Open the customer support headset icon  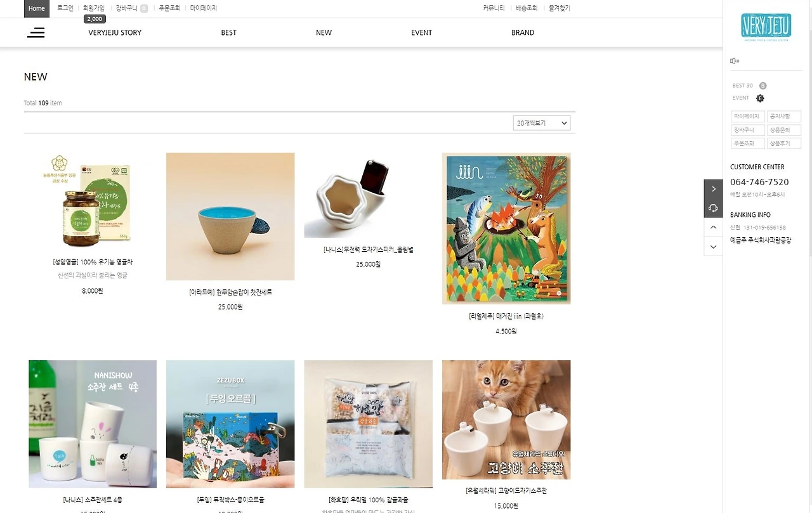[713, 208]
